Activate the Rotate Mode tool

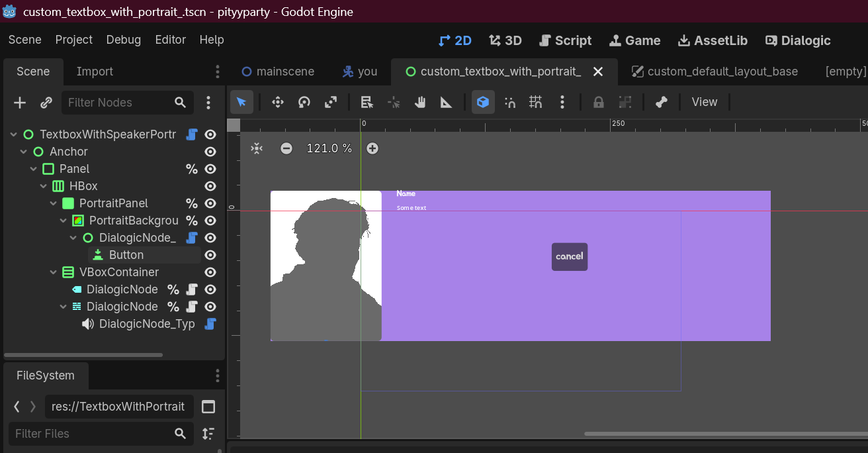point(304,102)
